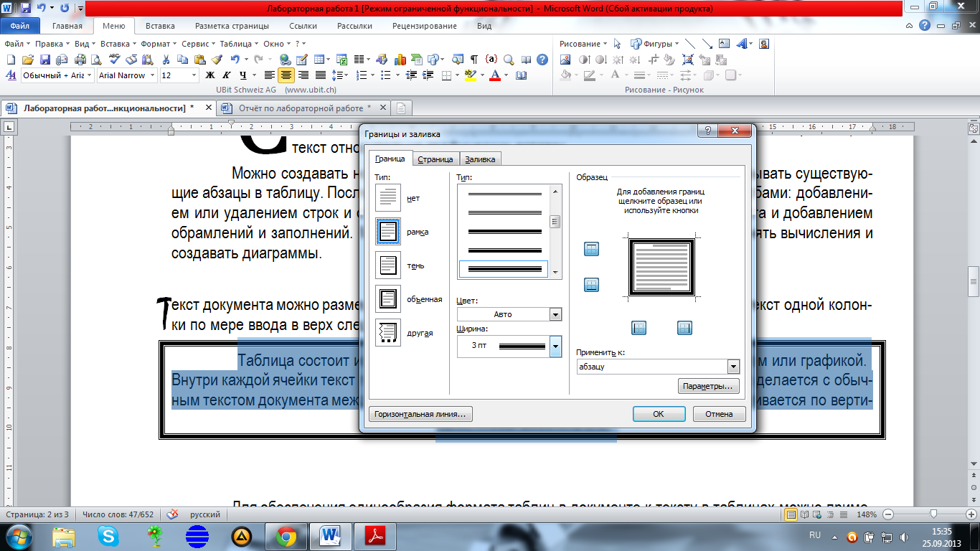Image resolution: width=980 pixels, height=551 pixels.
Task: Click the text highlight color swatch button
Action: click(471, 75)
